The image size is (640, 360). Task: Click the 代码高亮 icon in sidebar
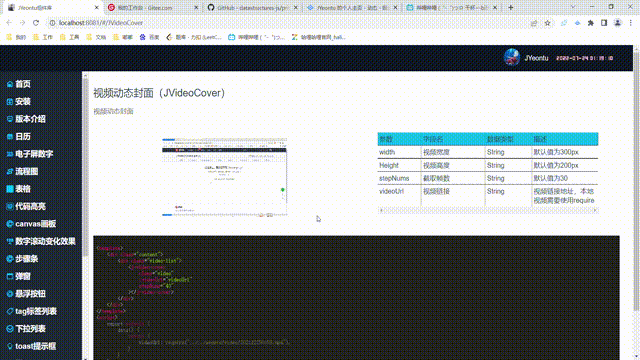pos(10,207)
